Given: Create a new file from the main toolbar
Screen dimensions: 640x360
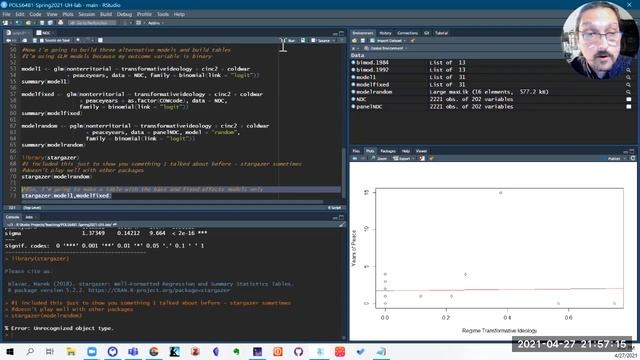Looking at the screenshot, I should pyautogui.click(x=6, y=23).
